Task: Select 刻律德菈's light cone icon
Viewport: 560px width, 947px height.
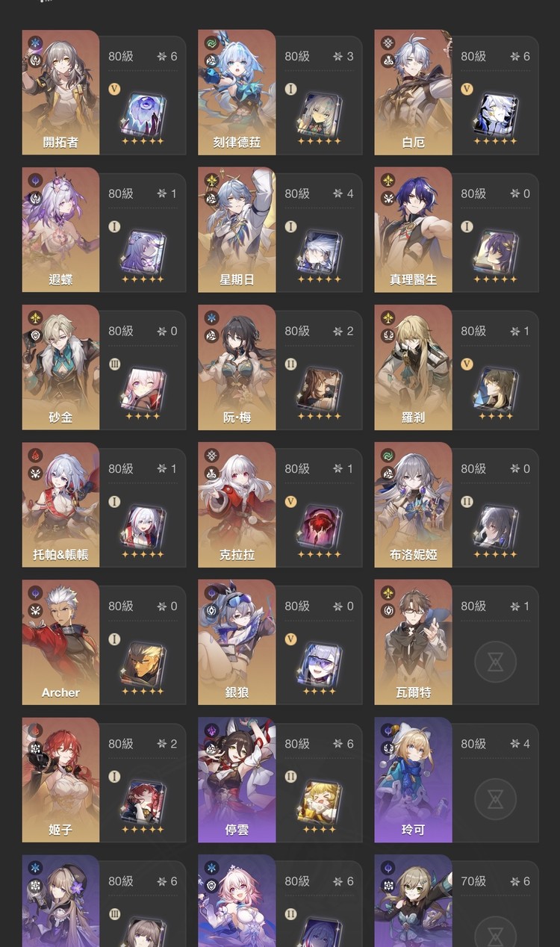Action: click(319, 114)
